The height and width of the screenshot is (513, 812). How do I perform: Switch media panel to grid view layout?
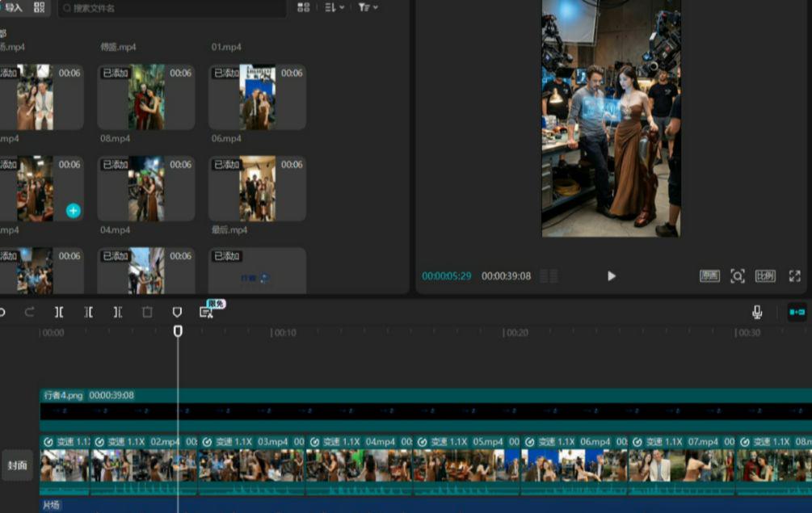tap(303, 7)
